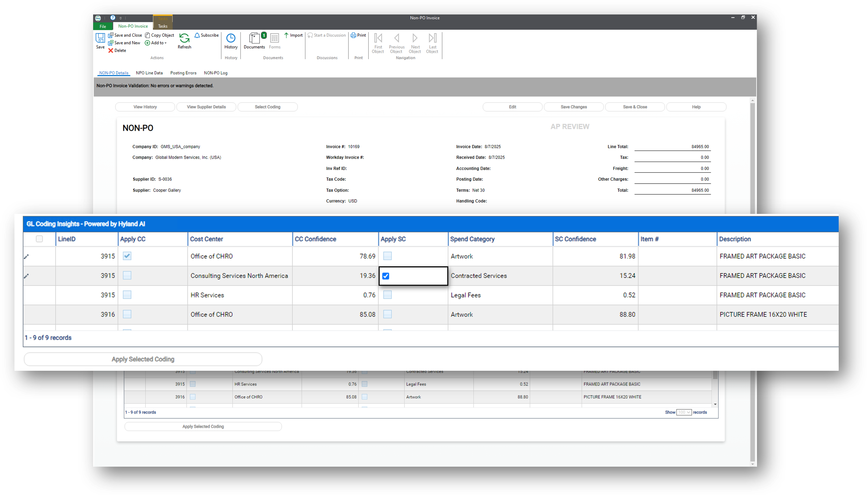This screenshot has width=868, height=496.
Task: Open the NON-PO Log tab
Action: coord(215,73)
